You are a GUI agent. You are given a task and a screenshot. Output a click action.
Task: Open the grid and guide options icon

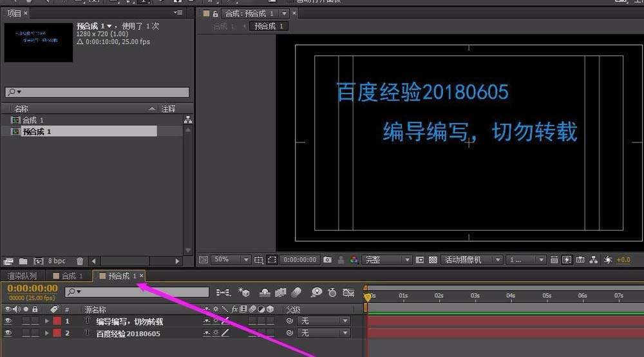258,260
